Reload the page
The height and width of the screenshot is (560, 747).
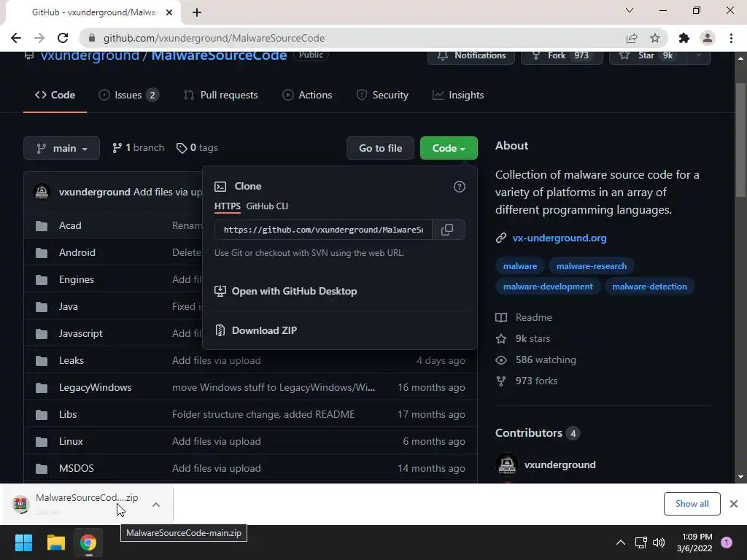(x=63, y=38)
